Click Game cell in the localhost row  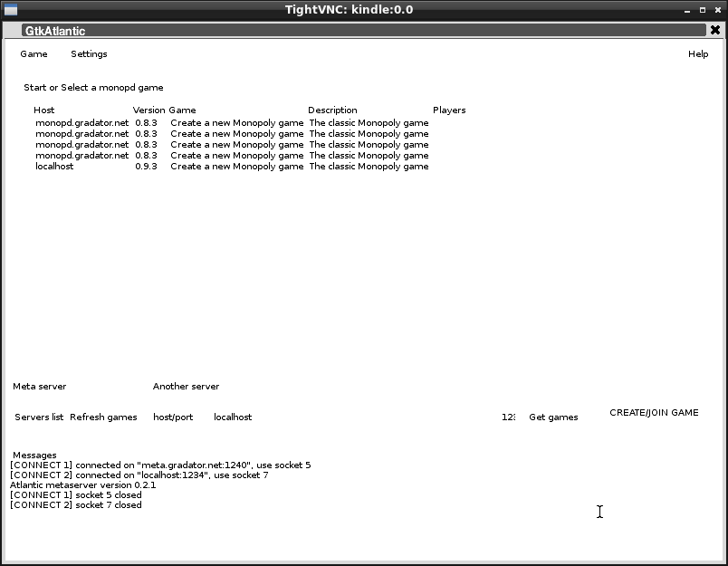tap(237, 167)
